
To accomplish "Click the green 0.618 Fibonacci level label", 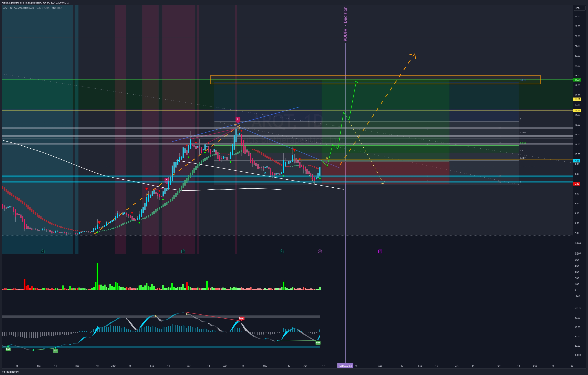I will pyautogui.click(x=523, y=143).
